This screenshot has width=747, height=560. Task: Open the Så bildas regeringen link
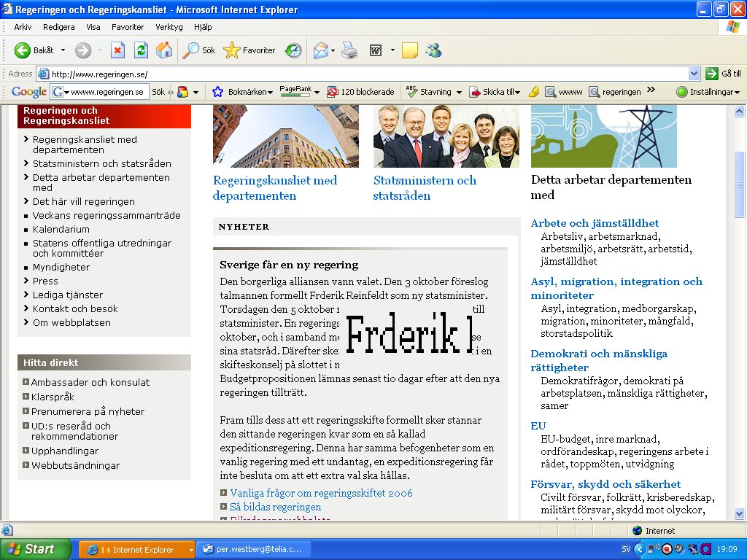[x=275, y=507]
